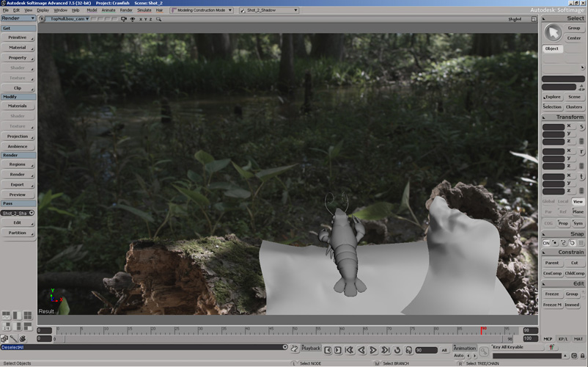Click the key icon for keyframing

pos(484,352)
